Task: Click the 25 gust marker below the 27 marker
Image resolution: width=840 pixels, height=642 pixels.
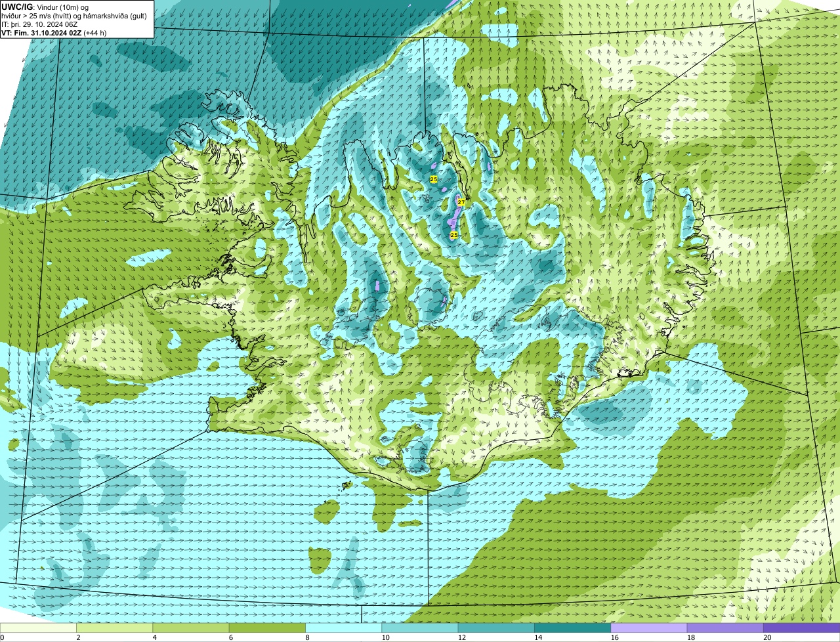Action: pyautogui.click(x=453, y=234)
